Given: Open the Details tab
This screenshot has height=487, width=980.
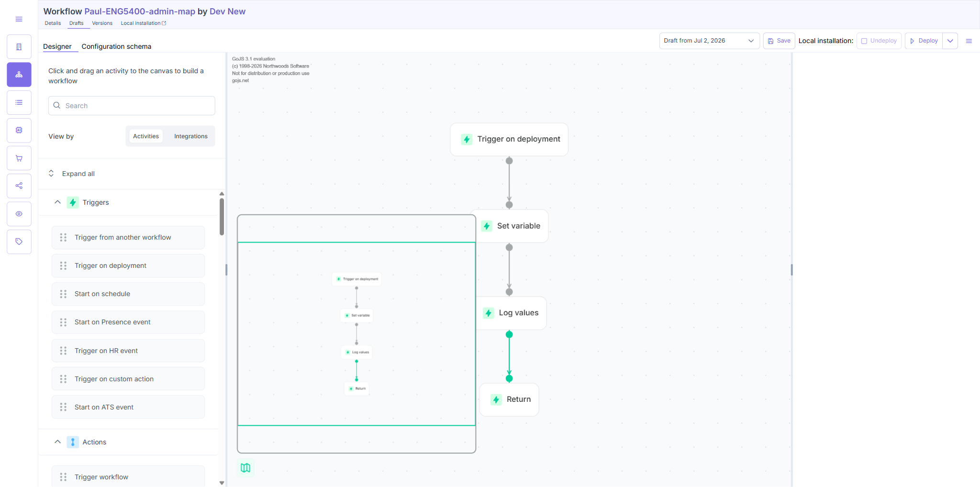Looking at the screenshot, I should (x=53, y=23).
